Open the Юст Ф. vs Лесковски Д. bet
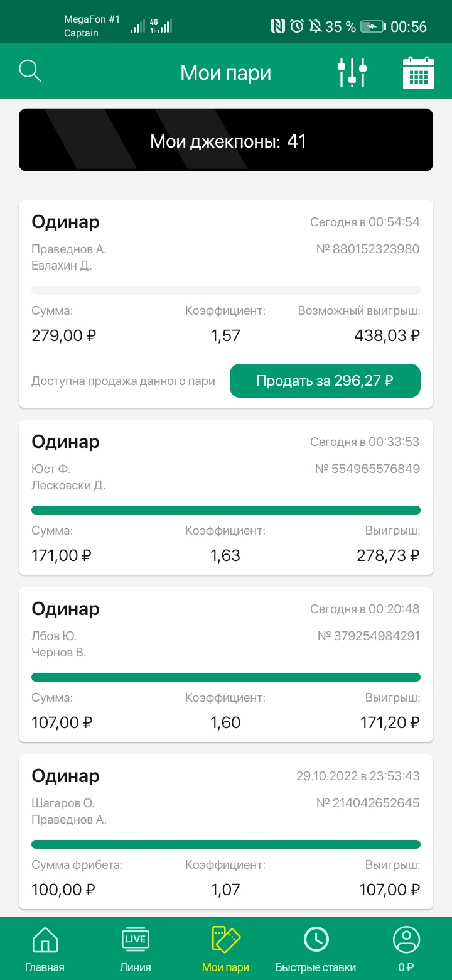Screen dimensions: 452x980 (x=226, y=498)
